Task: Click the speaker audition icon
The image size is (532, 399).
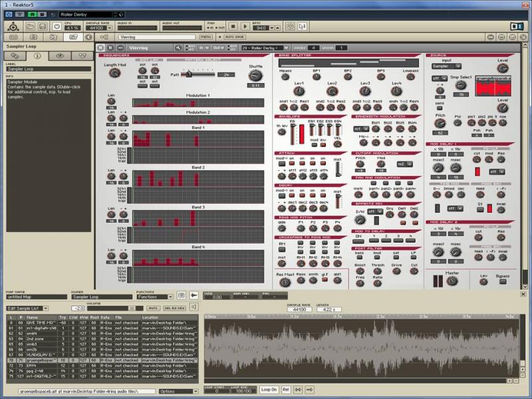Action: click(194, 307)
